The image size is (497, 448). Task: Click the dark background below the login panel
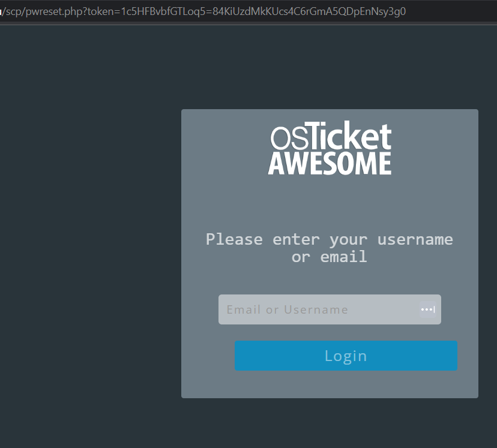[330, 423]
